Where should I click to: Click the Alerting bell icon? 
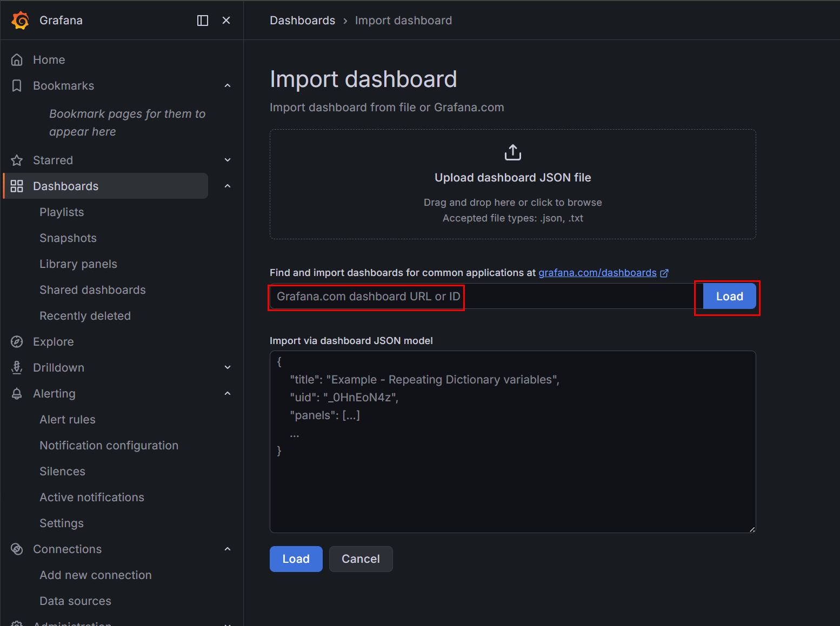point(17,394)
